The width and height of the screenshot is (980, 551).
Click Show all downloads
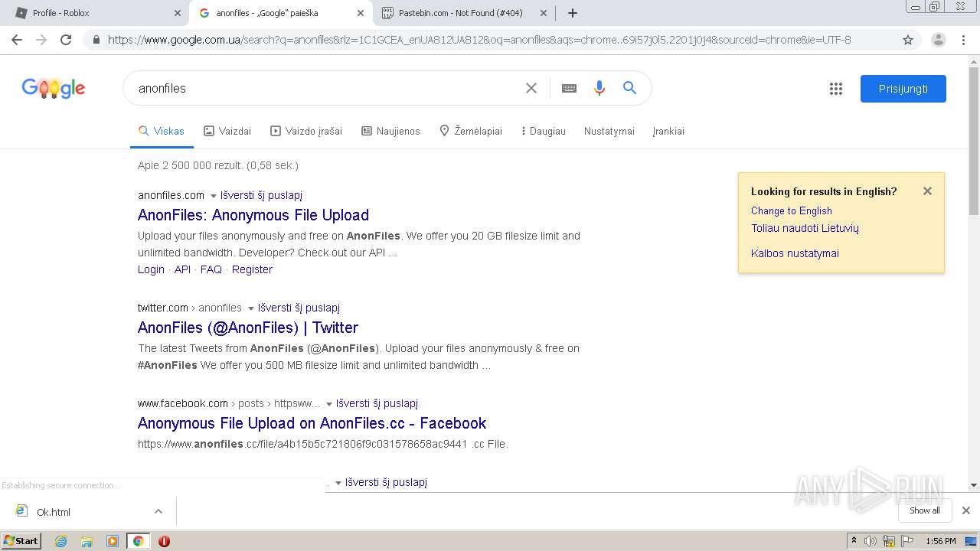pos(925,510)
